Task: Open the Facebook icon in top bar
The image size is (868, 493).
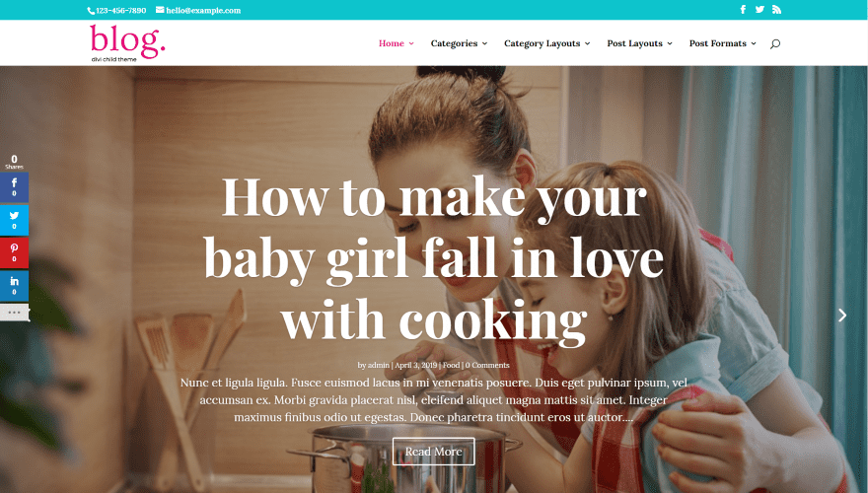Action: [x=743, y=10]
